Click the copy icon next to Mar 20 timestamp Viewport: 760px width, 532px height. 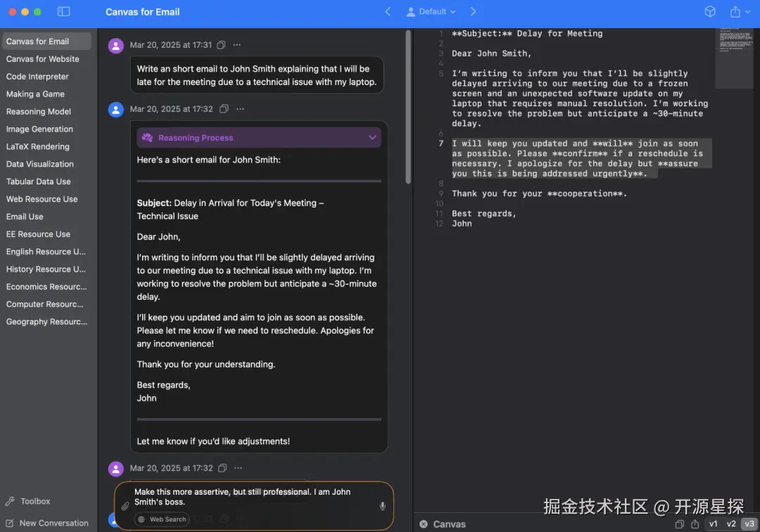(x=222, y=44)
